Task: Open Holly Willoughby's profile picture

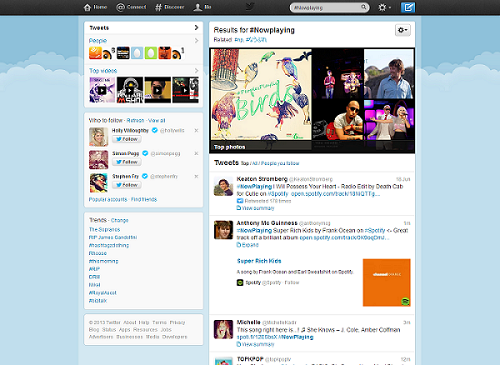Action: 99,137
